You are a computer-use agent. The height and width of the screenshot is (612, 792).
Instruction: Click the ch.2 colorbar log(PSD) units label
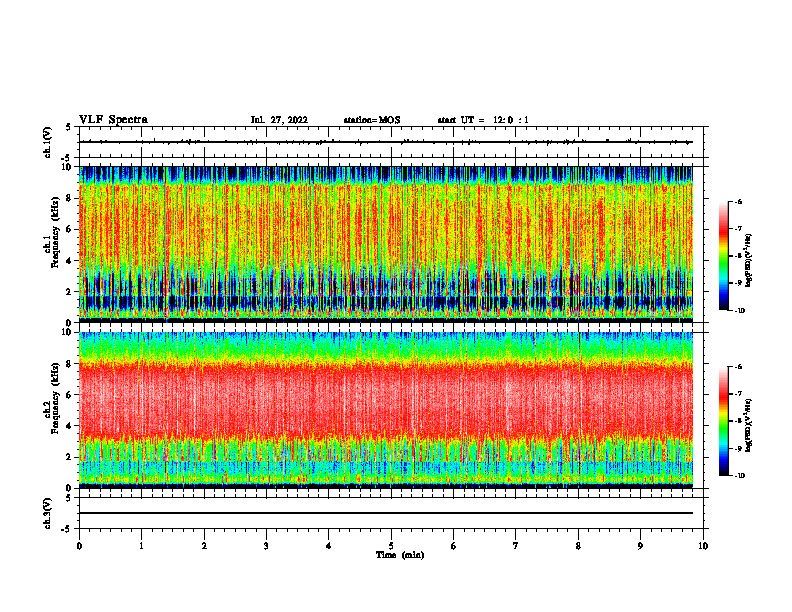[749, 426]
